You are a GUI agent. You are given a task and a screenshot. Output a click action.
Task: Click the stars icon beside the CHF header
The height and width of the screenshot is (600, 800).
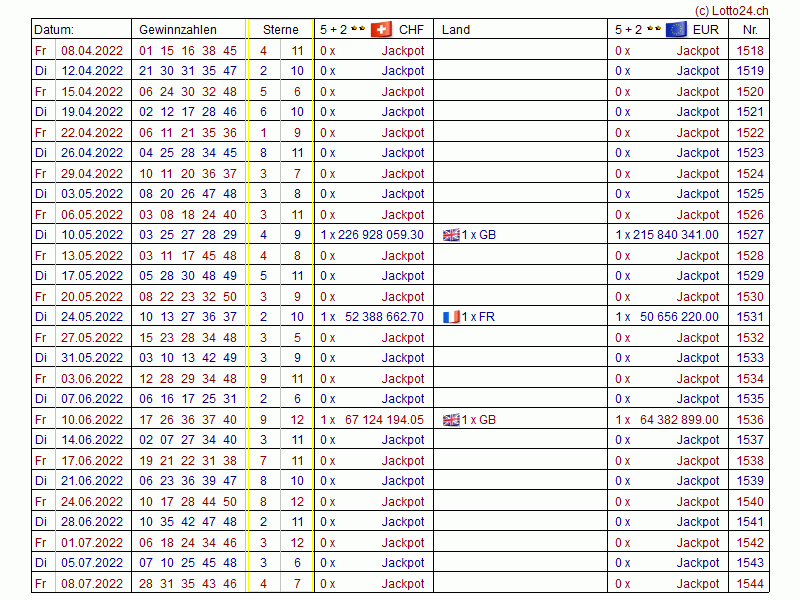tap(358, 29)
